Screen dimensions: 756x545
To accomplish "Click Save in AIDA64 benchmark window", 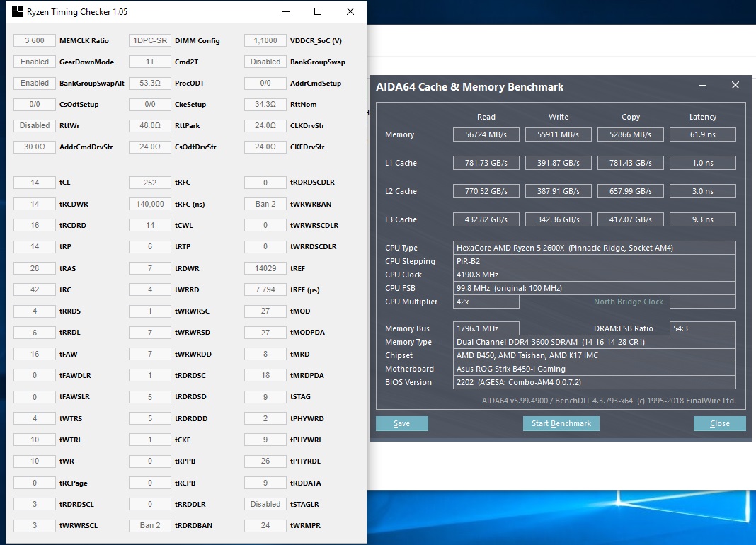I will click(401, 423).
